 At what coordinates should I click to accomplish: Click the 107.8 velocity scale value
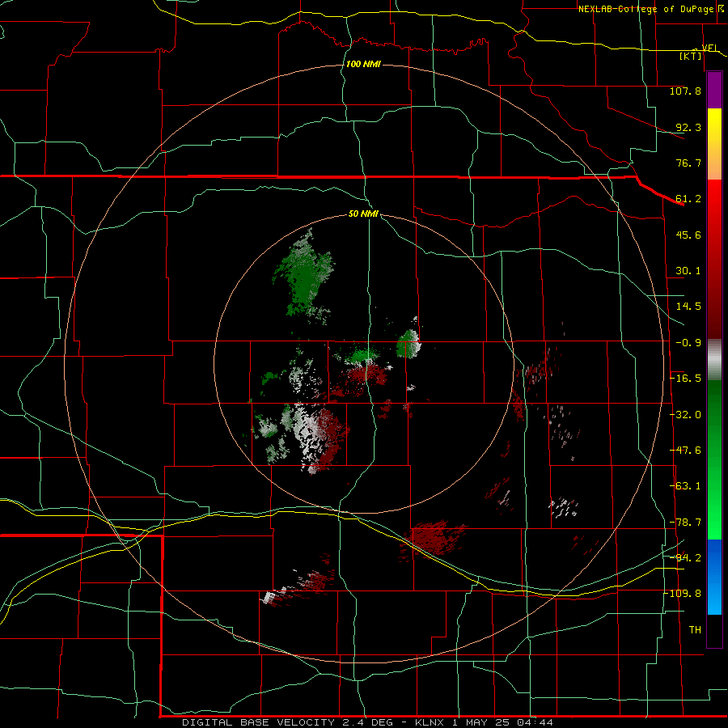[x=685, y=91]
